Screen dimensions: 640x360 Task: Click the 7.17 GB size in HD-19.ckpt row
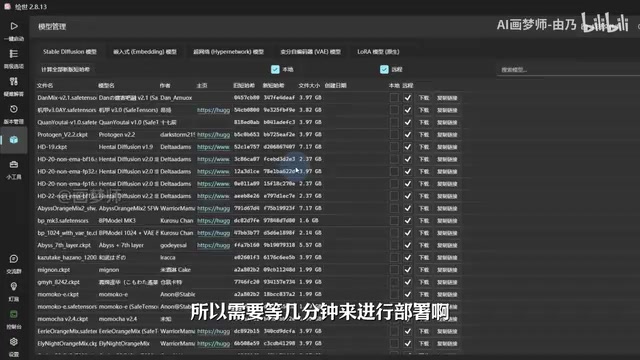pos(310,147)
